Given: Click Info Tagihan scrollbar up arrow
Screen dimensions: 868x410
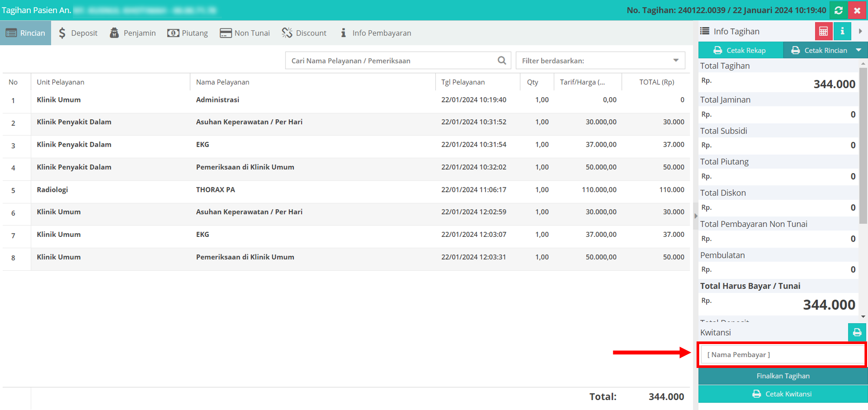Looking at the screenshot, I should (x=863, y=64).
